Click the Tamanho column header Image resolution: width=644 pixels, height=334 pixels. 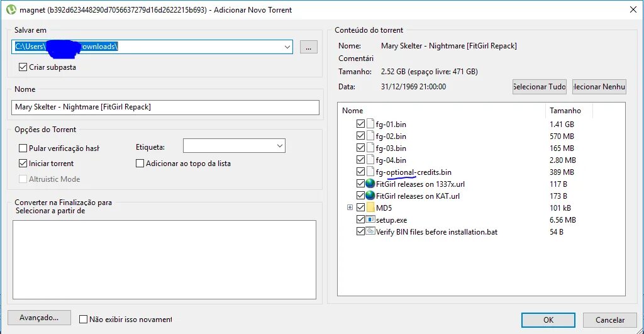[x=569, y=111]
